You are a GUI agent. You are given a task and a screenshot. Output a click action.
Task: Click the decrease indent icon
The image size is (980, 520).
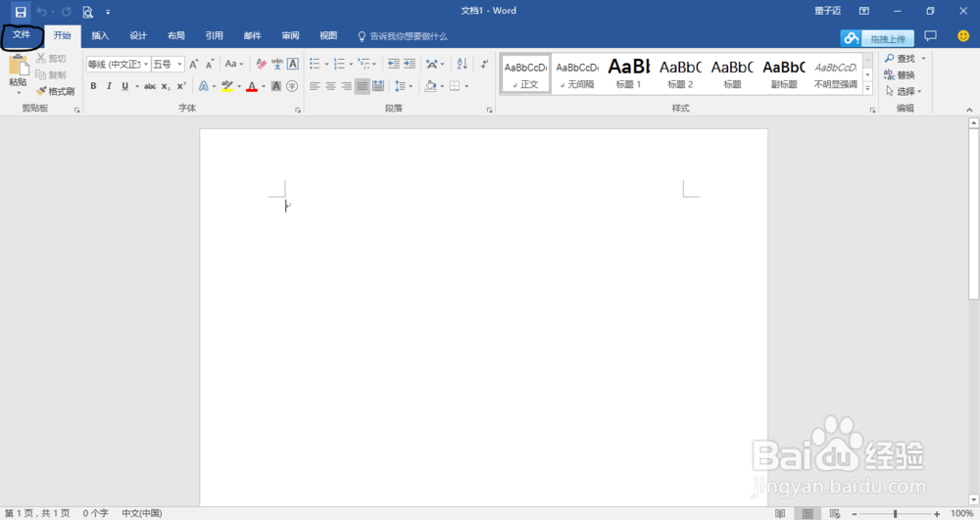point(393,64)
